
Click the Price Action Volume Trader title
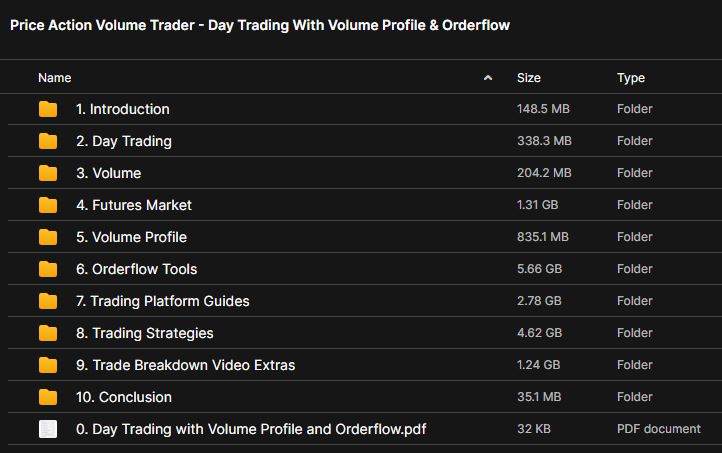(260, 25)
